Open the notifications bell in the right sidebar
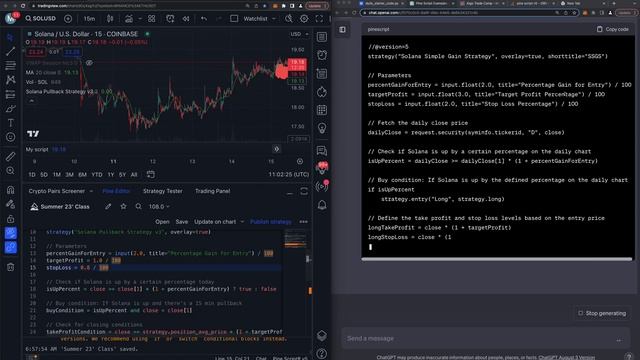This screenshot has height=360, width=640. point(322,205)
